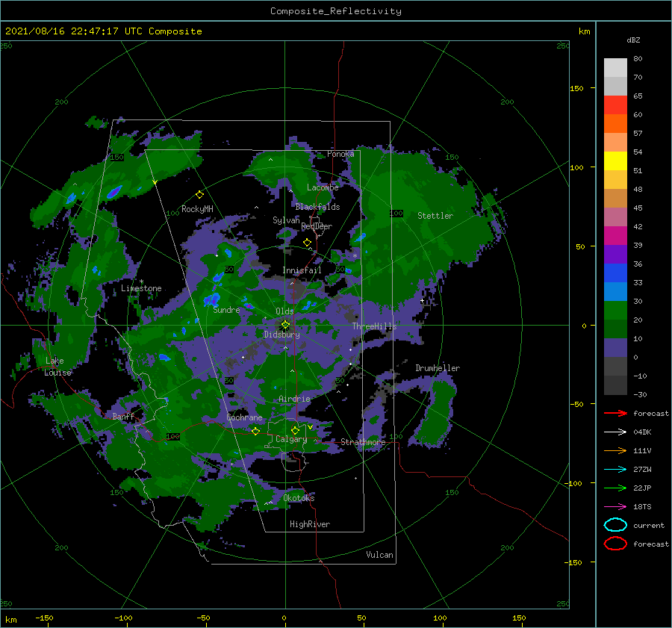
Task: Click the white 04DK arrow icon
Action: pos(615,432)
